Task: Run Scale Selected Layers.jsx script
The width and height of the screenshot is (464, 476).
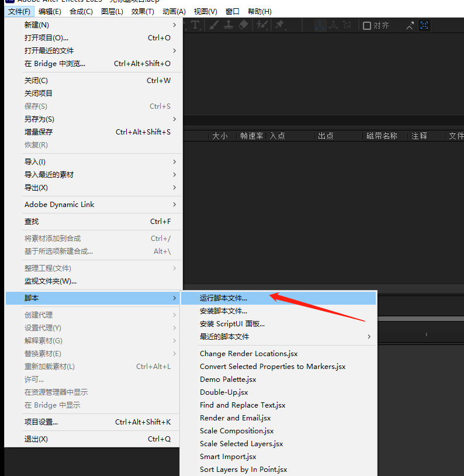Action: click(279, 443)
